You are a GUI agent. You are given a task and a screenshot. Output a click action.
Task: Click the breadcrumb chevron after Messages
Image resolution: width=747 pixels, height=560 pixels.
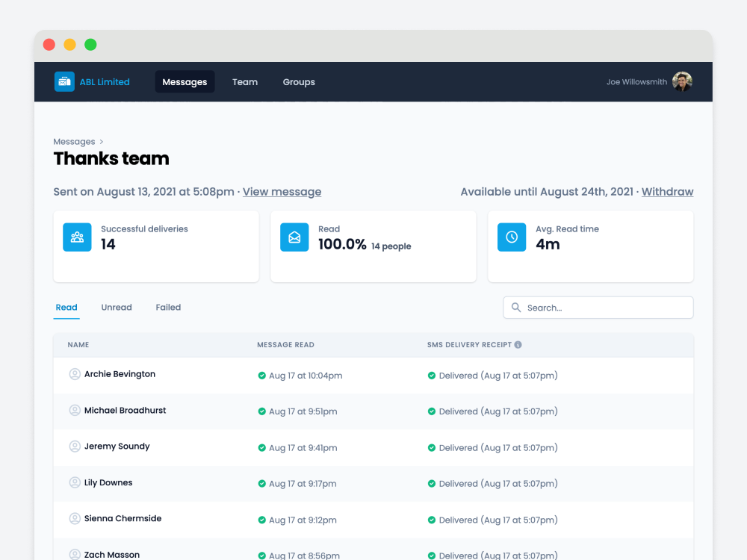(102, 142)
